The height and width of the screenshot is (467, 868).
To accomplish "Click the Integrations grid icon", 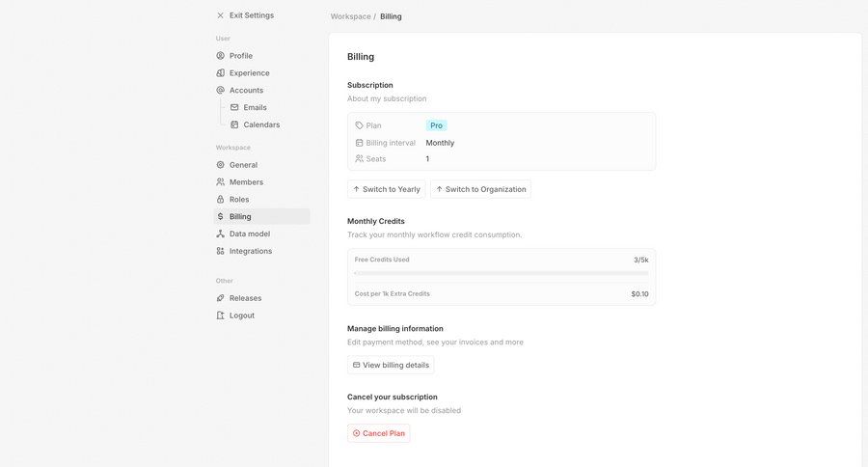I will pyautogui.click(x=220, y=251).
